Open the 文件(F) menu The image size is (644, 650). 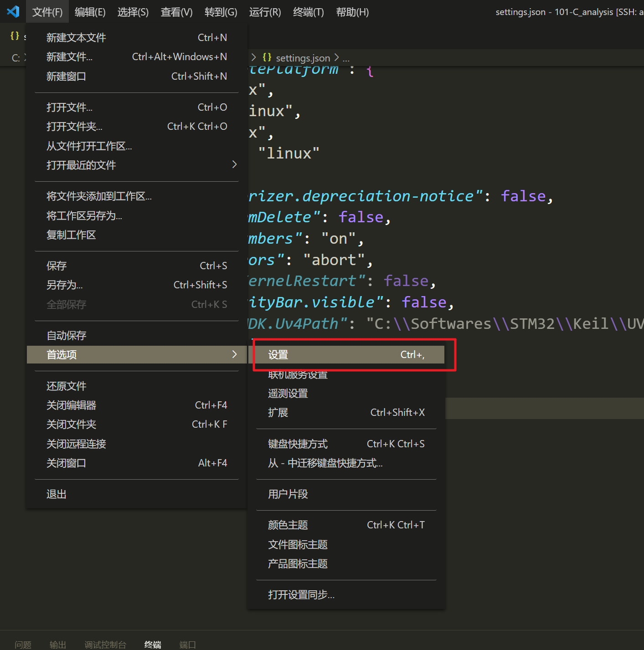click(x=47, y=12)
